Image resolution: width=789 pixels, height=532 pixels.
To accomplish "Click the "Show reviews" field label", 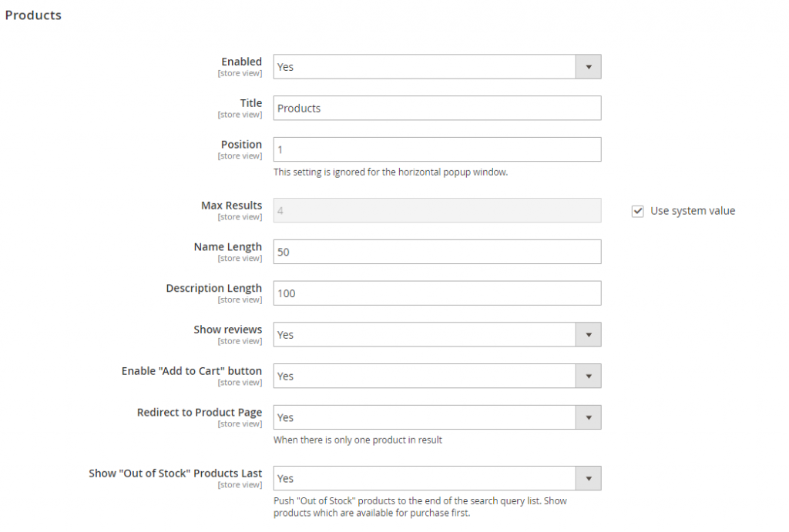I will [227, 330].
